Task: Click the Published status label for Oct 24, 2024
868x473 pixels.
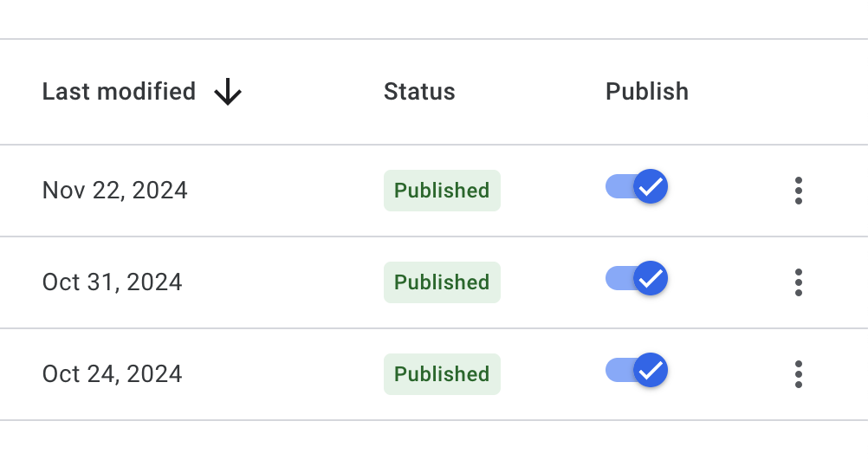Action: click(x=442, y=374)
